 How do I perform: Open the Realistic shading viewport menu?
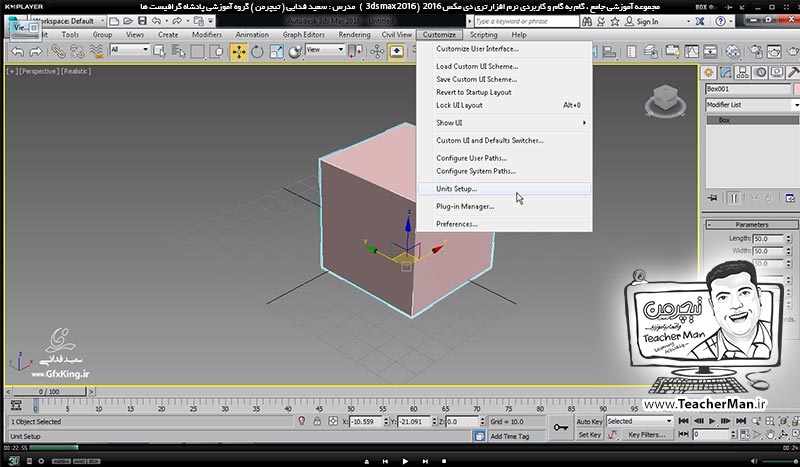click(x=76, y=71)
